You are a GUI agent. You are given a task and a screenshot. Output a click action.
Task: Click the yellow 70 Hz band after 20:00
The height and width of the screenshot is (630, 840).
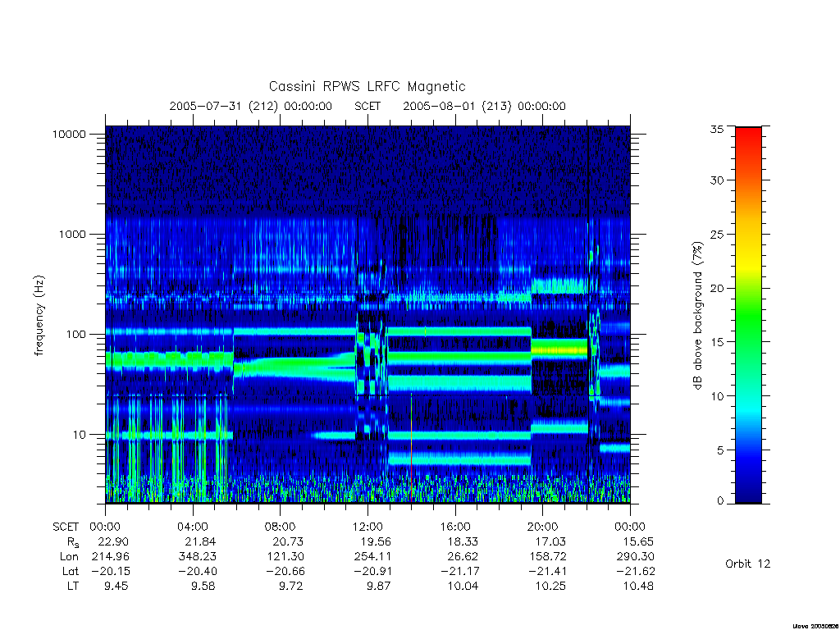(559, 351)
